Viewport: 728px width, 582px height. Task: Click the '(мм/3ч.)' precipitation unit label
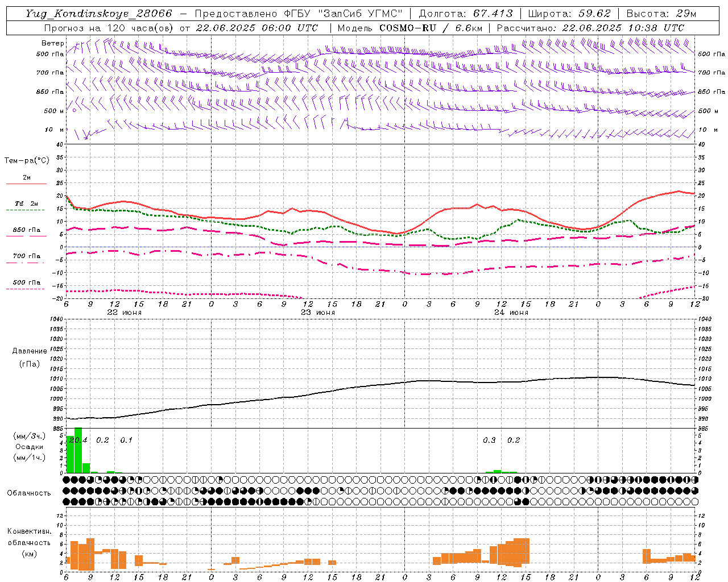[x=30, y=436]
